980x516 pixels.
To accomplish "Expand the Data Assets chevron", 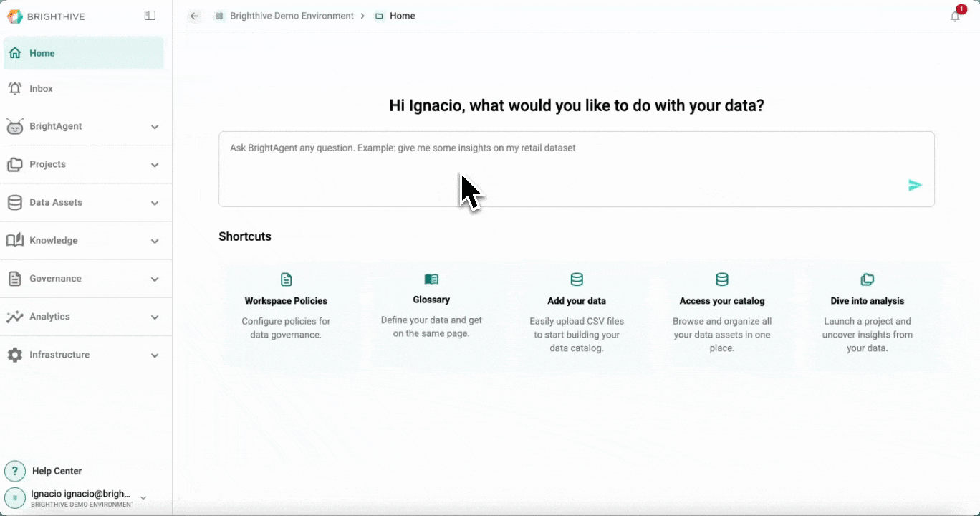I will [155, 203].
